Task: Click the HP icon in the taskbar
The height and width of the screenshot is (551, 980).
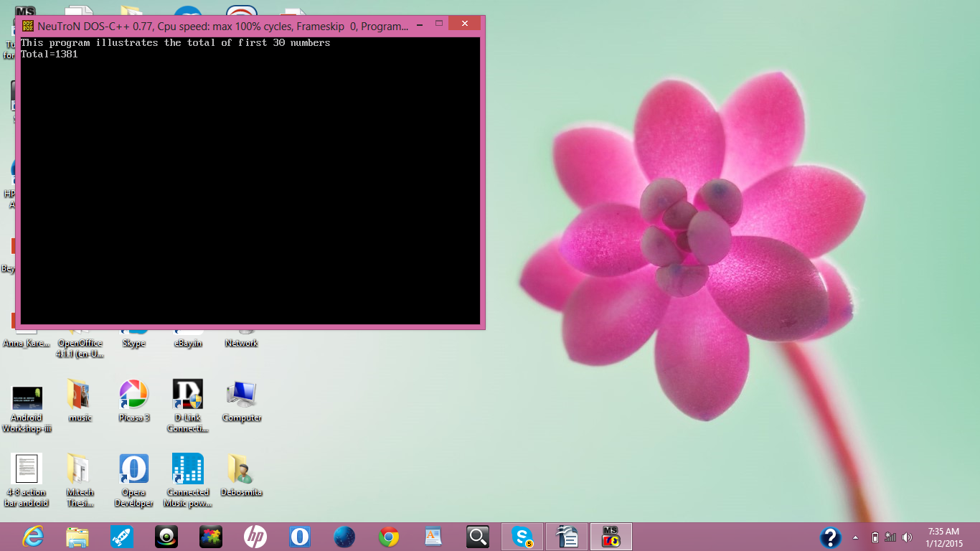Action: 255,537
